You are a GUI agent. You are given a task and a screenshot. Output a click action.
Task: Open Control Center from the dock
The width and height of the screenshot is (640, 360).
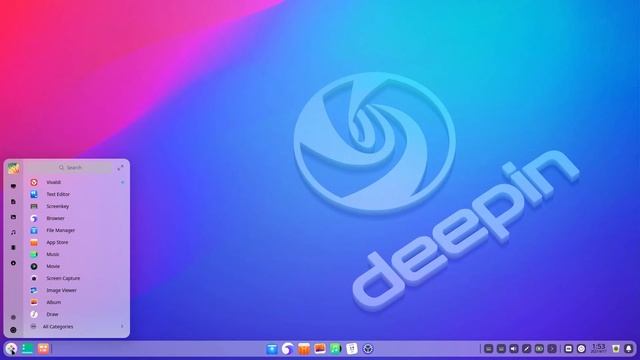(x=368, y=349)
